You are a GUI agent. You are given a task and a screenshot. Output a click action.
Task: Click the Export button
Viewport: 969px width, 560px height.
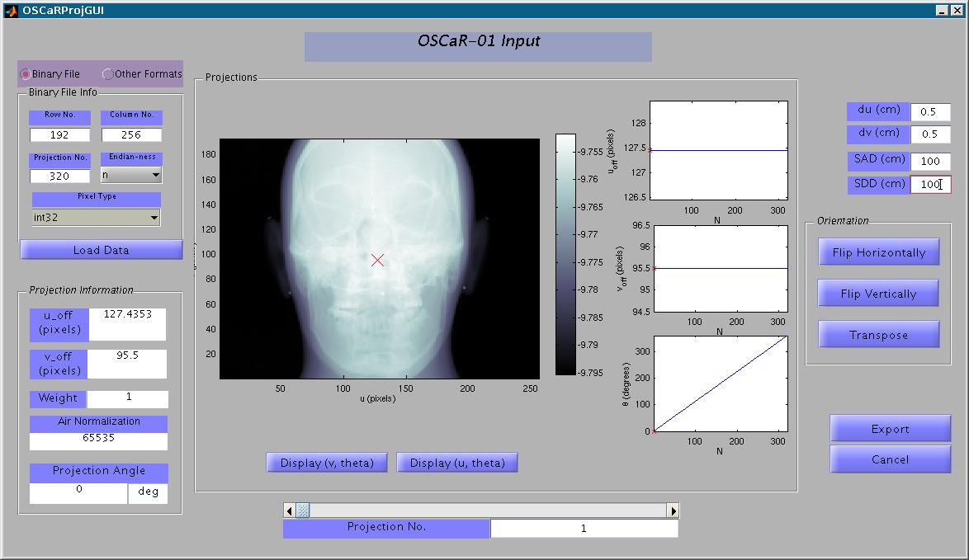890,429
